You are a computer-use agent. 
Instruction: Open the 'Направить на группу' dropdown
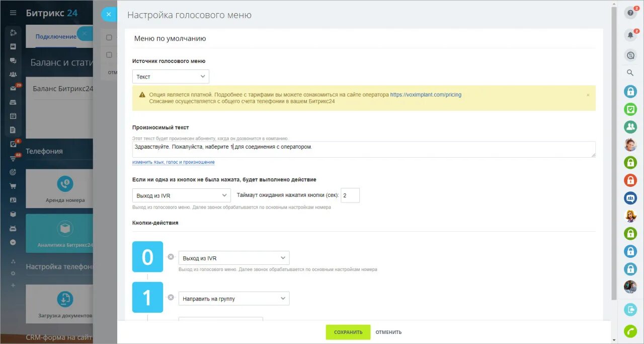pyautogui.click(x=234, y=299)
